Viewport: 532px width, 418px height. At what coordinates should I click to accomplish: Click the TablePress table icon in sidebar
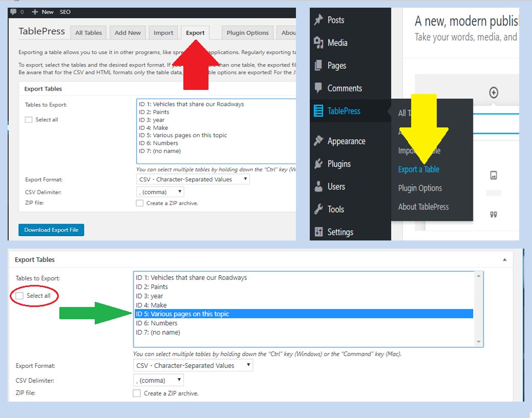pyautogui.click(x=318, y=111)
